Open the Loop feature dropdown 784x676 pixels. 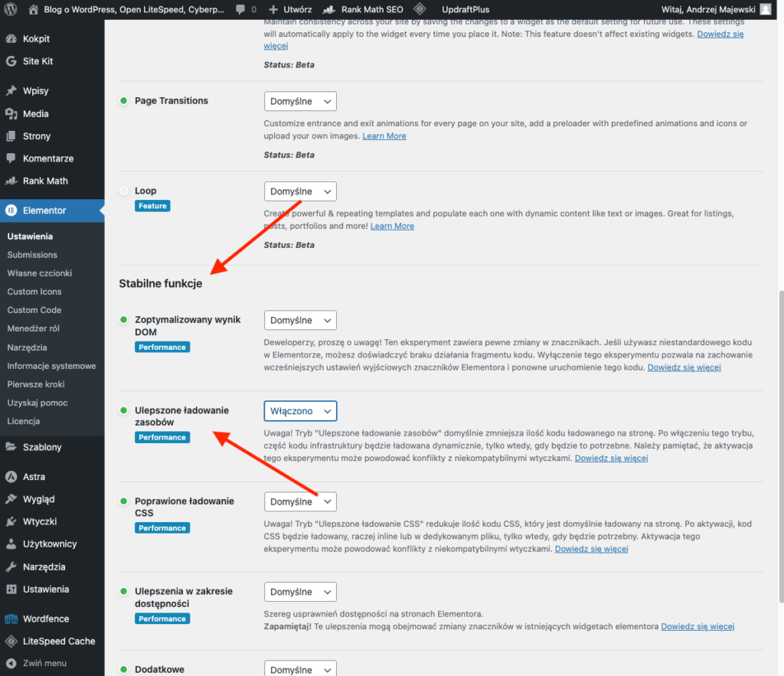(300, 191)
